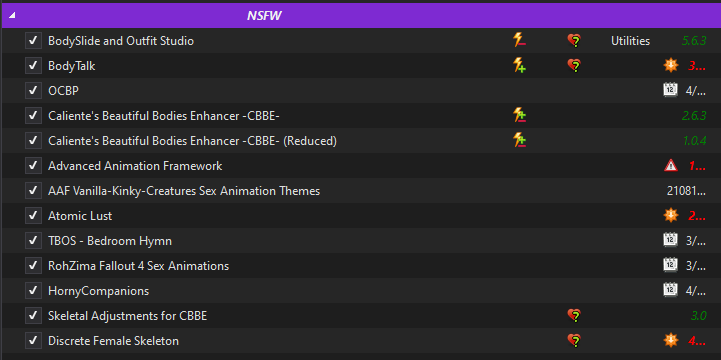This screenshot has width=721, height=360.
Task: Disable the BodySlide and Outfit Studio mod
Action: pyautogui.click(x=33, y=40)
